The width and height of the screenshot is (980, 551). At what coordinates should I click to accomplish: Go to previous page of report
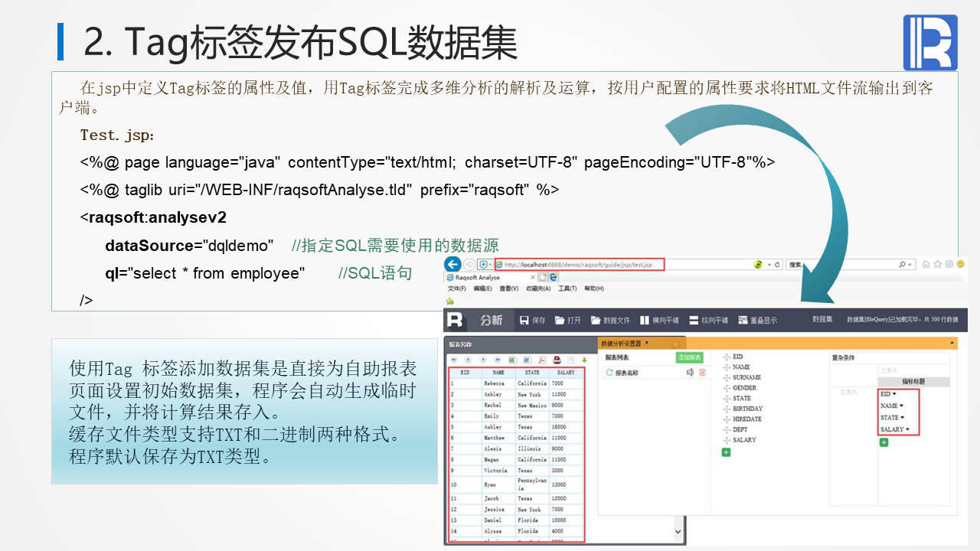(x=468, y=360)
